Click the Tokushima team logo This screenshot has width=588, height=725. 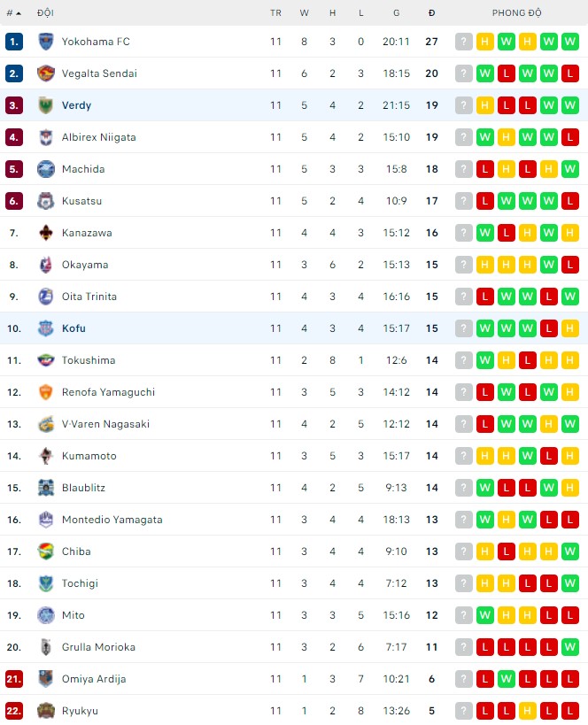46,360
